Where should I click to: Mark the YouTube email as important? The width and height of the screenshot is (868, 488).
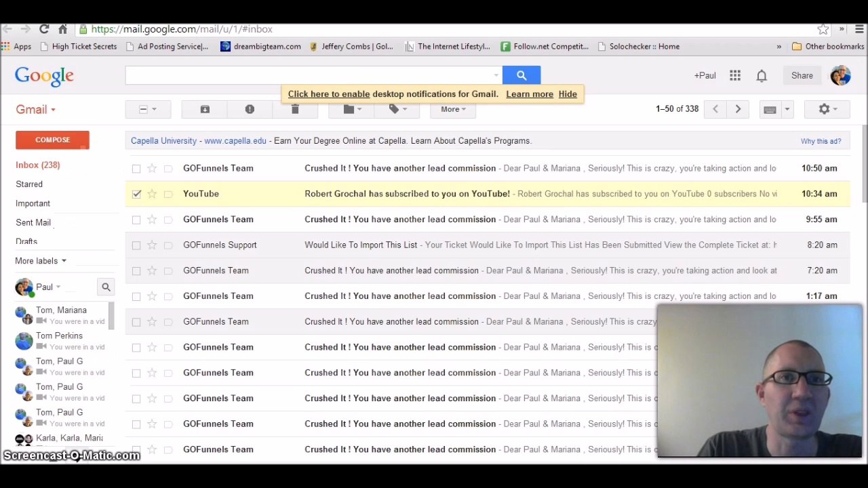[168, 194]
